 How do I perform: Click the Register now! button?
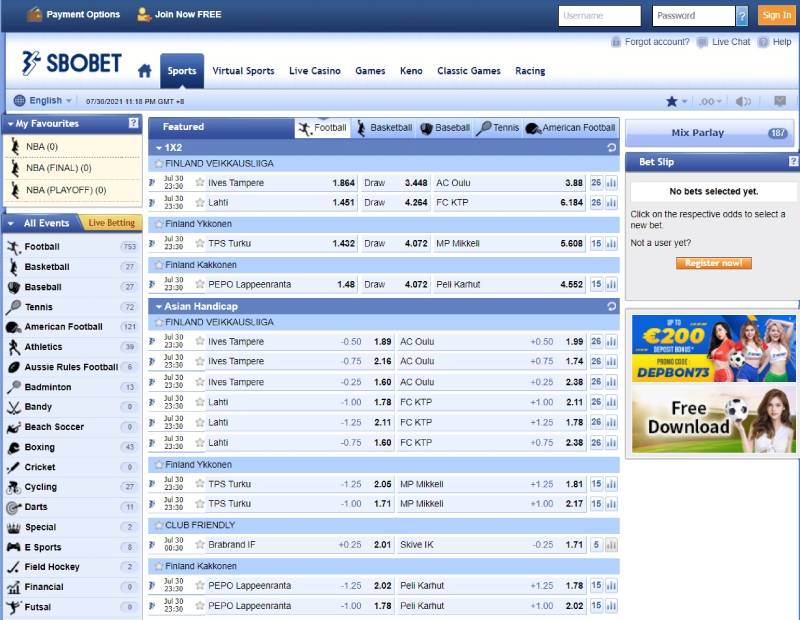tap(713, 263)
